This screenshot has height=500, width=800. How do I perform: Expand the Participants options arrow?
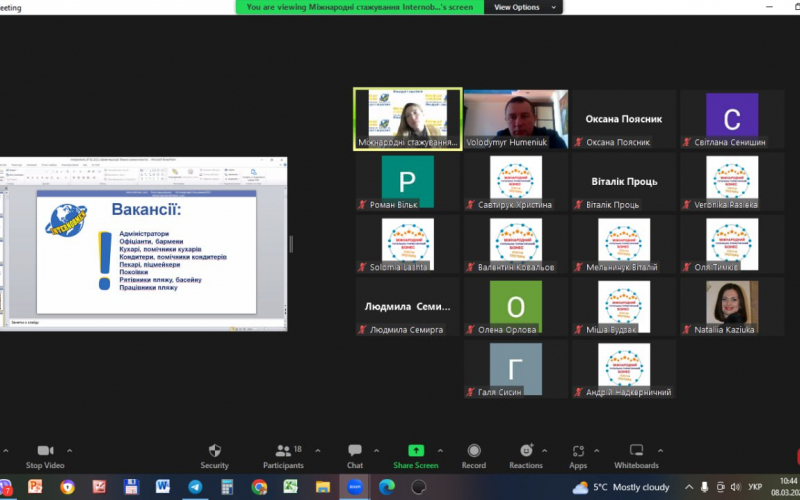[318, 451]
